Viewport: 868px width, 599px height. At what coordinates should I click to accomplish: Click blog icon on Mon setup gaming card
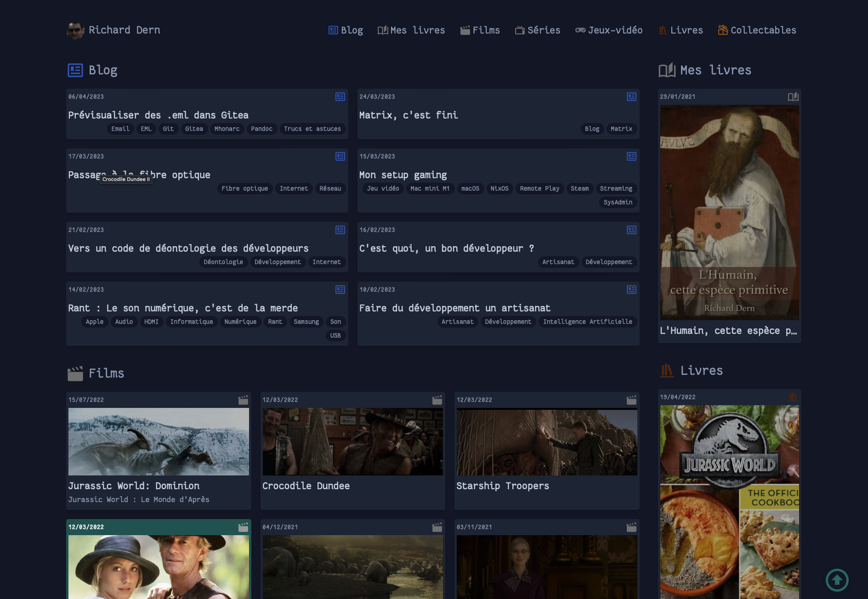click(631, 157)
